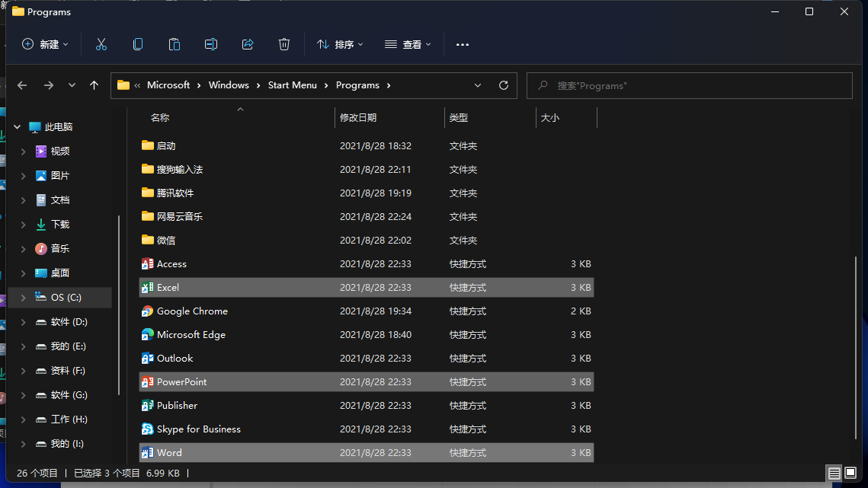Click the Access shortcut icon
The image size is (868, 488).
147,264
